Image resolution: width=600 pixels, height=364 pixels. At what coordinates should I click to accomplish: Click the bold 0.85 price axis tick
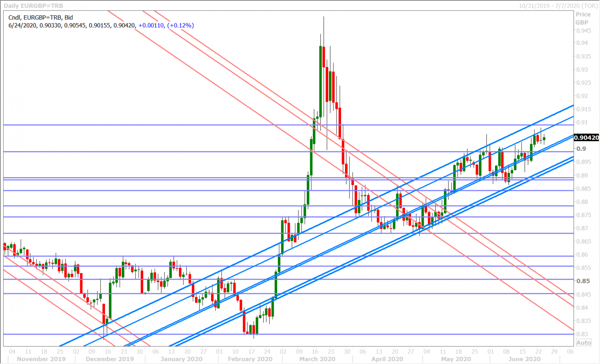[x=583, y=281]
